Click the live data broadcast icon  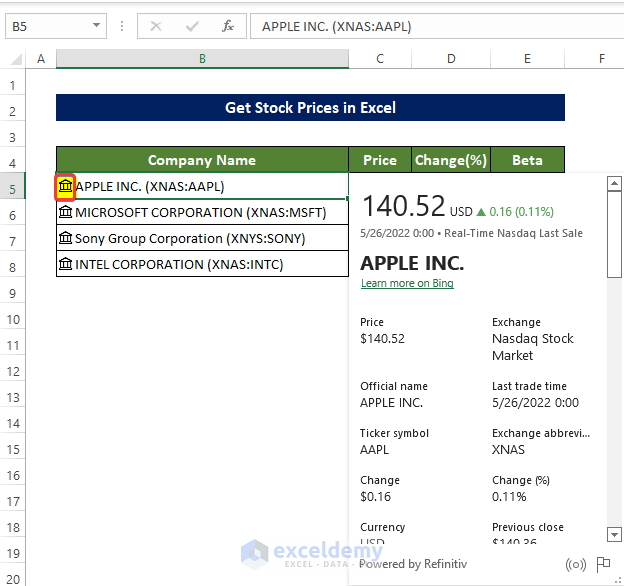point(575,564)
